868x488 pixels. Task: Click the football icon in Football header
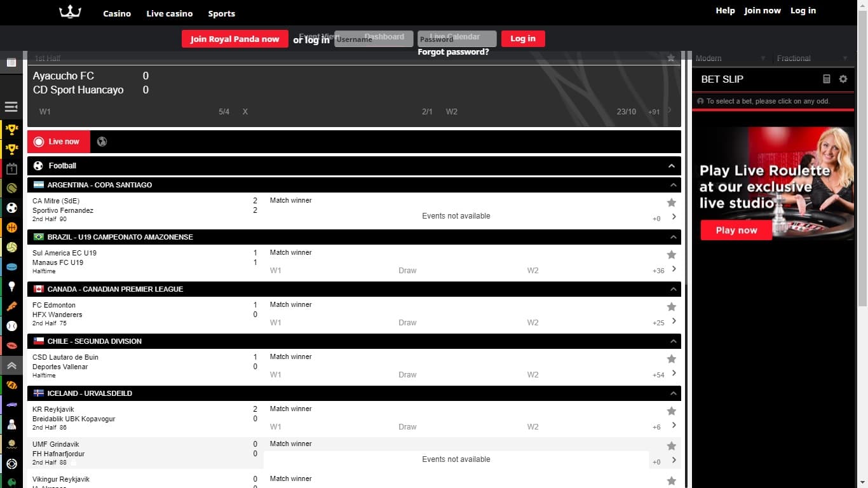(x=38, y=166)
